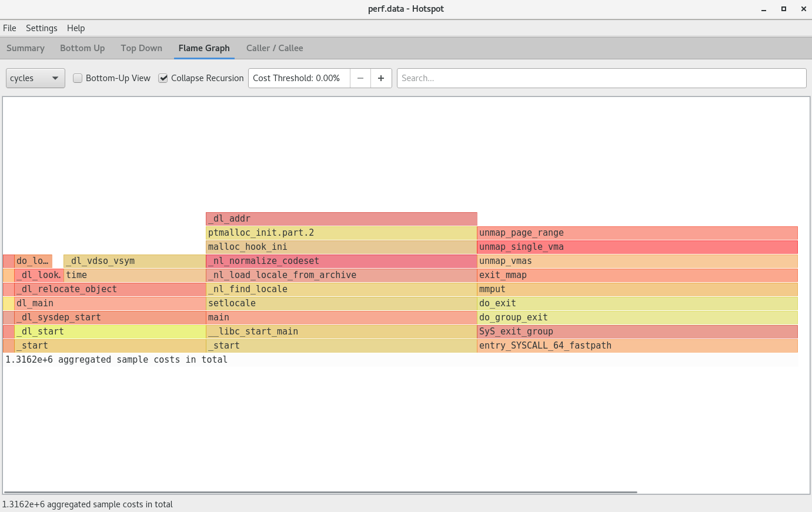Switch to the Top Down tab
The width and height of the screenshot is (812, 512).
click(x=141, y=48)
